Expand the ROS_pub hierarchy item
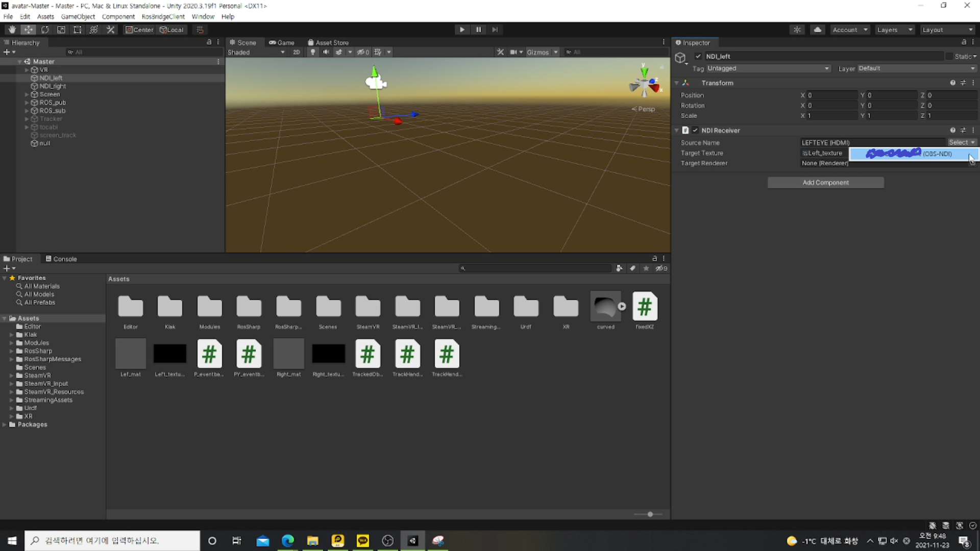The width and height of the screenshot is (980, 551). 27,102
